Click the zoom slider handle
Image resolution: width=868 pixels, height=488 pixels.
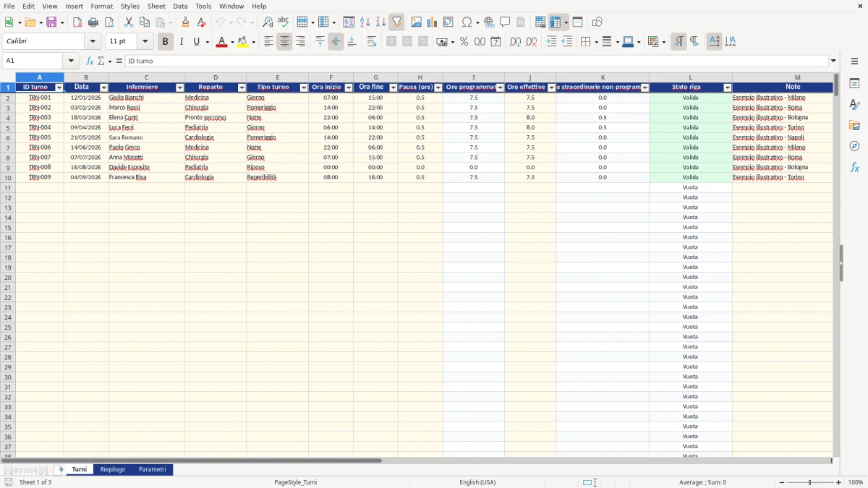(x=809, y=482)
